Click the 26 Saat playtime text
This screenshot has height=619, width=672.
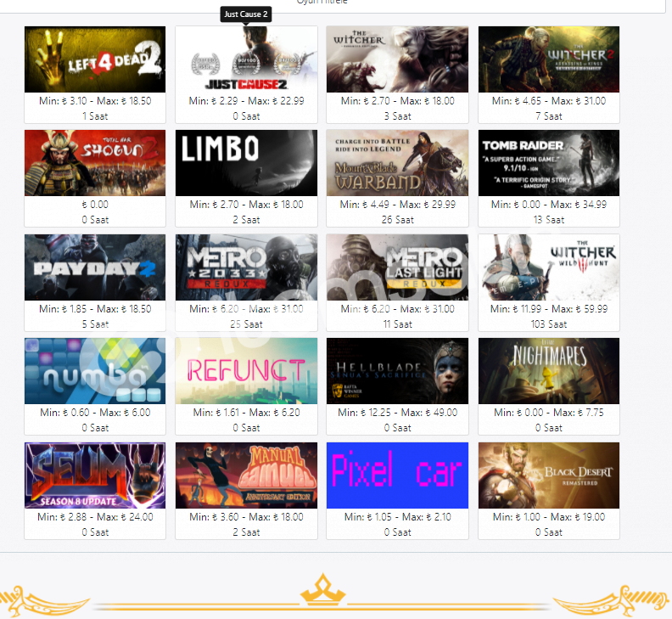point(398,220)
